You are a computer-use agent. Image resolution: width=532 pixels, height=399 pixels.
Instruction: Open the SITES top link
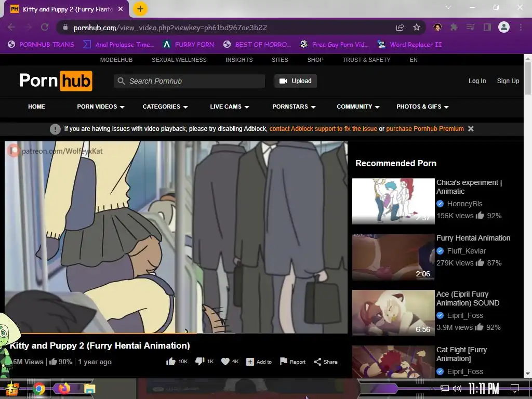(280, 60)
